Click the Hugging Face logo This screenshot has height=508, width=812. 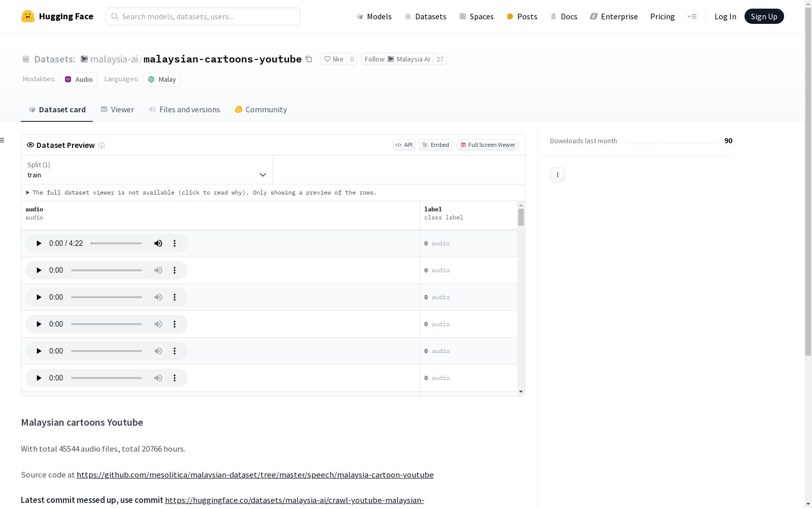tap(57, 16)
